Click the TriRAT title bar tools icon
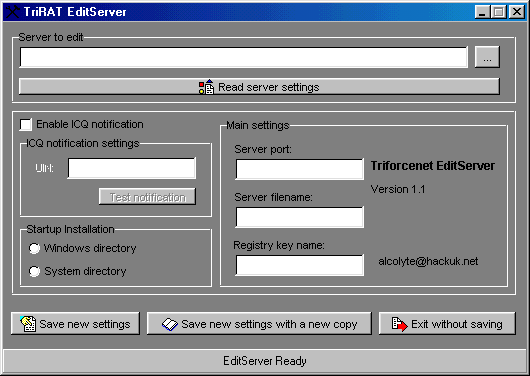530x376 pixels. coord(13,12)
